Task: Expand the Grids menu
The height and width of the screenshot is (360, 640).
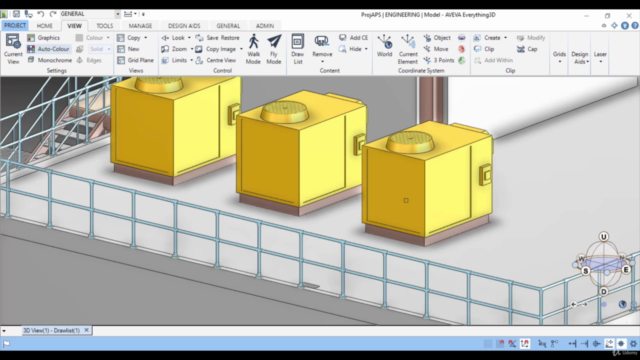Action: pyautogui.click(x=559, y=57)
